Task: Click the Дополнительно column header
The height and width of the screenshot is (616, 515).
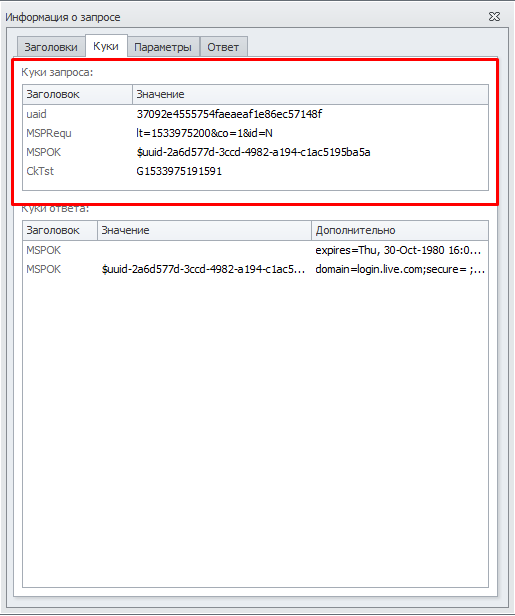Action: point(400,230)
